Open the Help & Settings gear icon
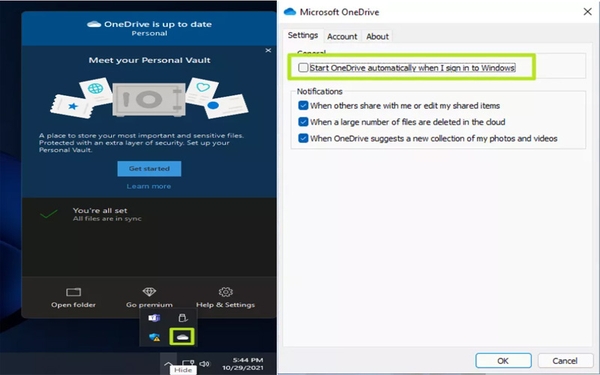The height and width of the screenshot is (375, 600). tap(225, 292)
